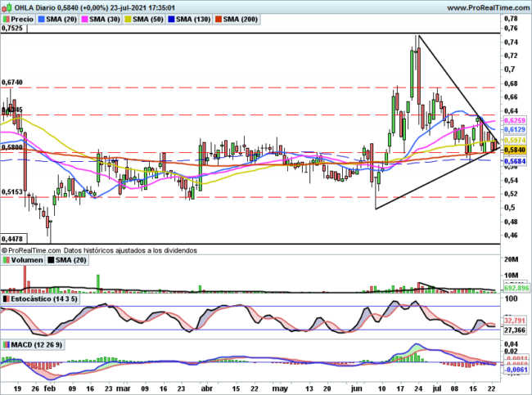Select the black SMA (20) legend in volume panel
Screen dimensions: 532x395
click(x=67, y=260)
